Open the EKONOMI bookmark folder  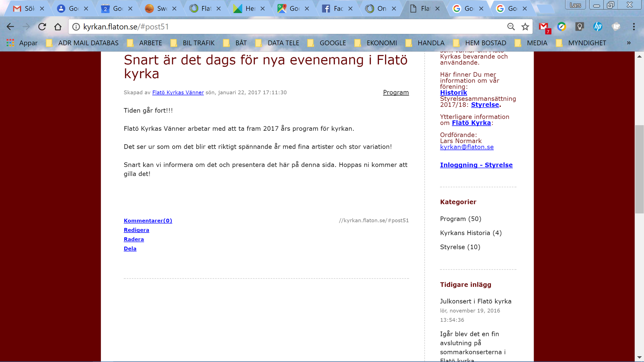376,43
